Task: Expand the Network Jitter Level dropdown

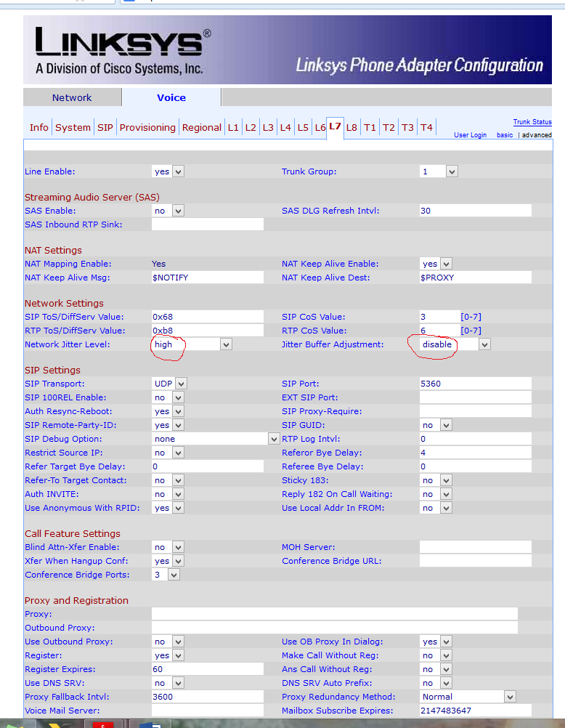Action: (x=192, y=344)
